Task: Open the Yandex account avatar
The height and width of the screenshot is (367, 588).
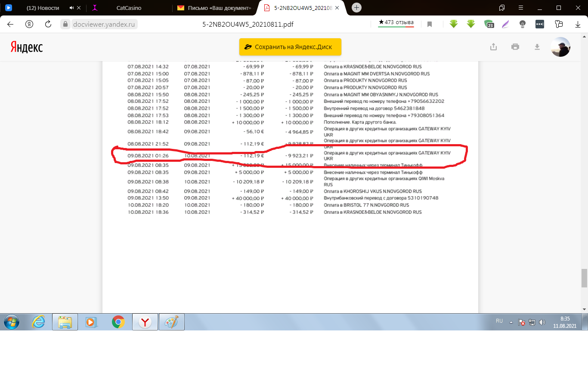Action: pos(560,47)
